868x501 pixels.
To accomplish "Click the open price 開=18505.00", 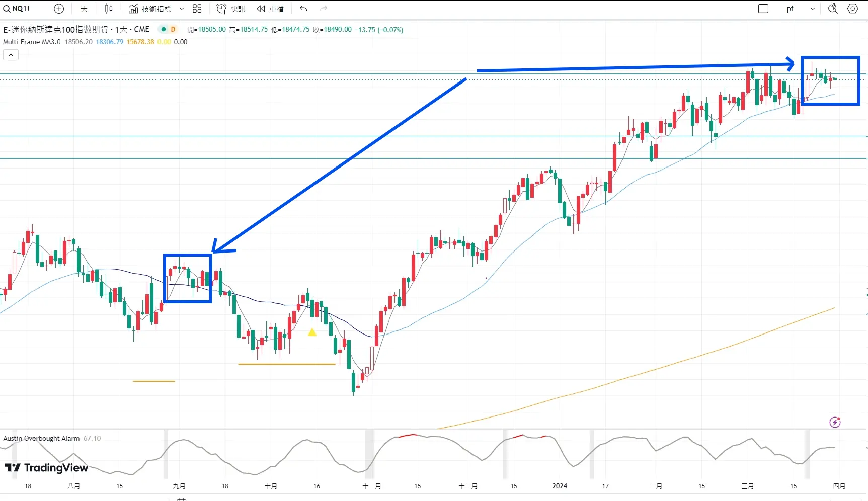I will click(206, 29).
